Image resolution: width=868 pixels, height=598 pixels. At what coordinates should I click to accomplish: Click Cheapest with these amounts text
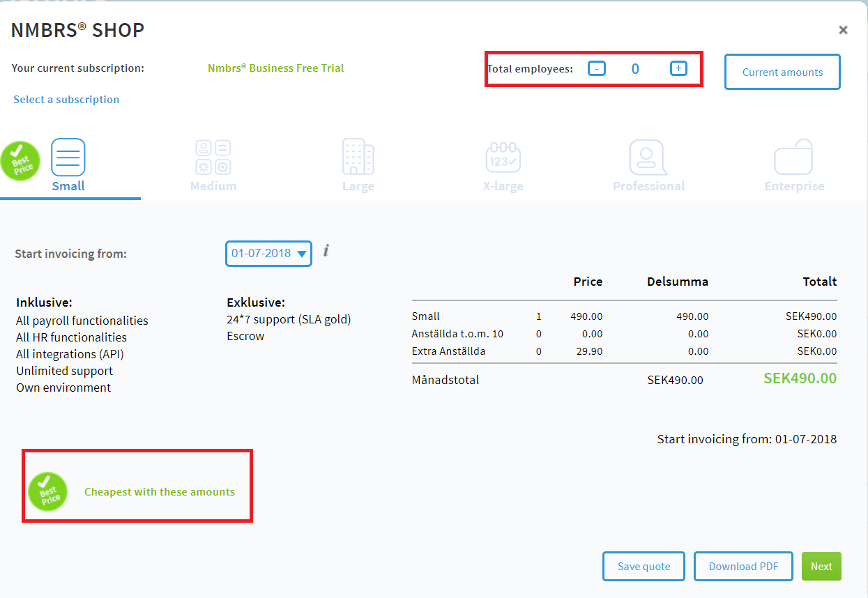pos(160,492)
